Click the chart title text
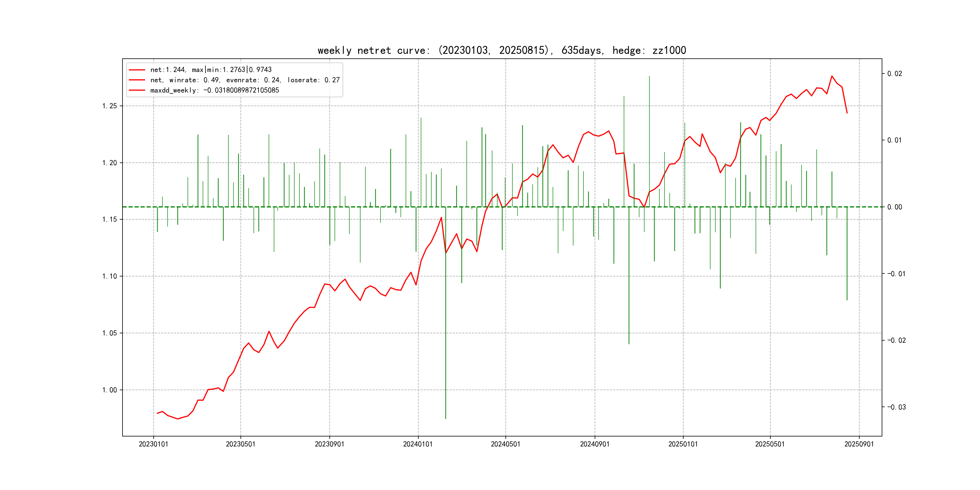The height and width of the screenshot is (490, 980). [501, 51]
